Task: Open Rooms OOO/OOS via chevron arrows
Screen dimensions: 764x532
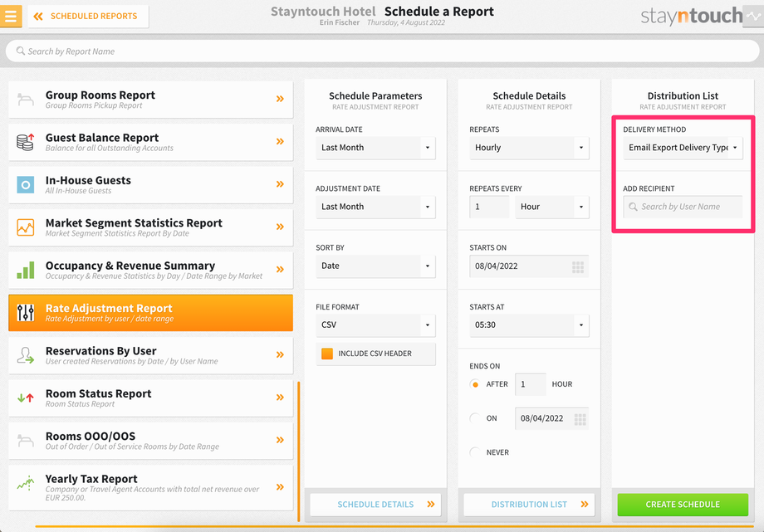Action: (280, 440)
